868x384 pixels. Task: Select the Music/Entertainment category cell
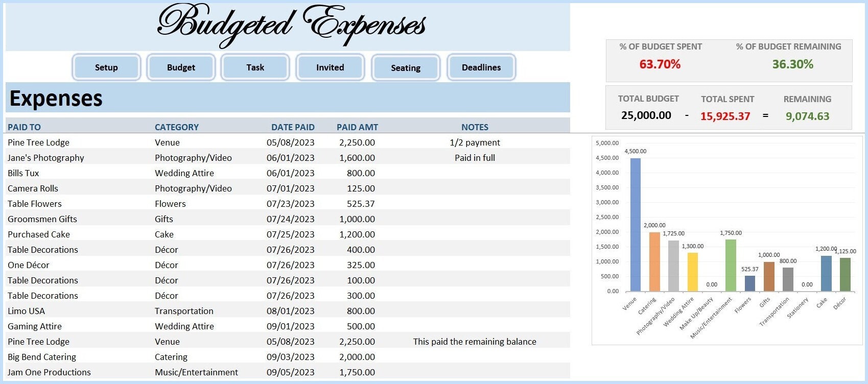[196, 372]
